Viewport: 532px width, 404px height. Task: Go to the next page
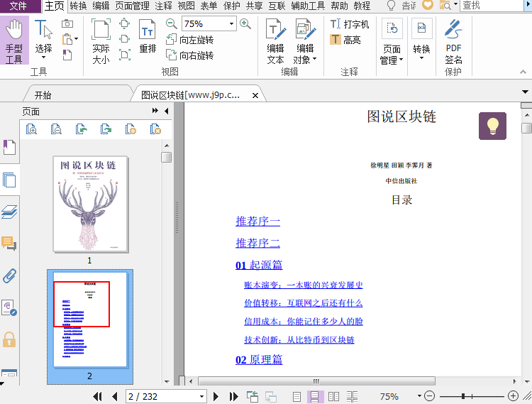(x=216, y=396)
